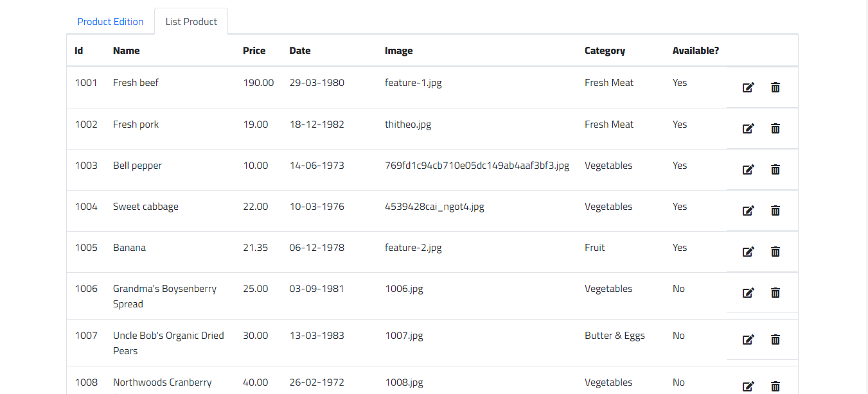Edit the Bell pepper entry

click(x=748, y=169)
